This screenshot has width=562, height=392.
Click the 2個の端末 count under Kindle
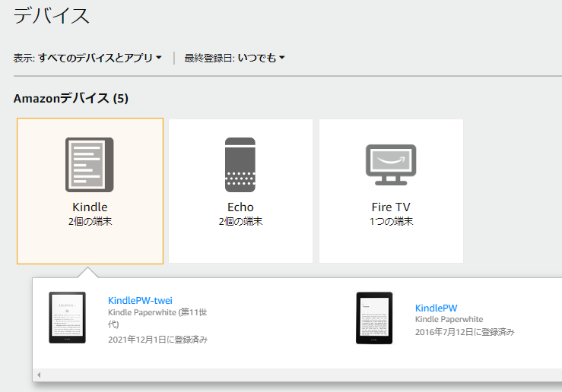[x=90, y=221]
